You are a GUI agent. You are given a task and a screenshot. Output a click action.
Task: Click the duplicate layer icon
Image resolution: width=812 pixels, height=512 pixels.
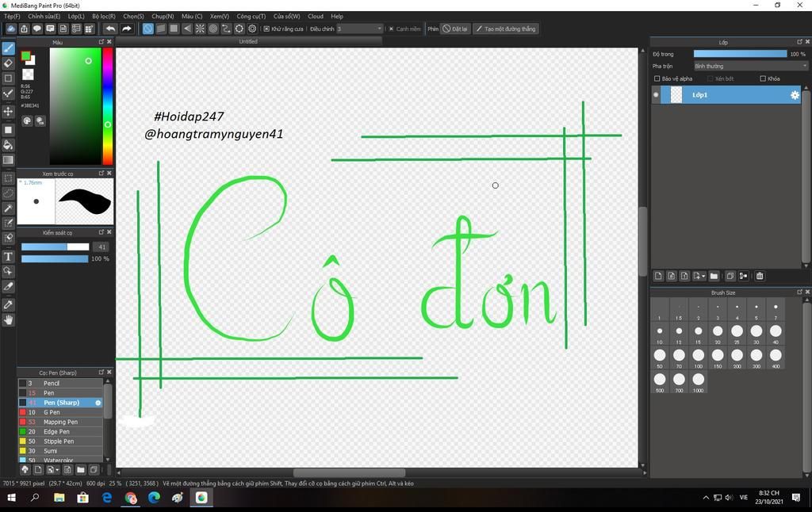[x=730, y=276]
